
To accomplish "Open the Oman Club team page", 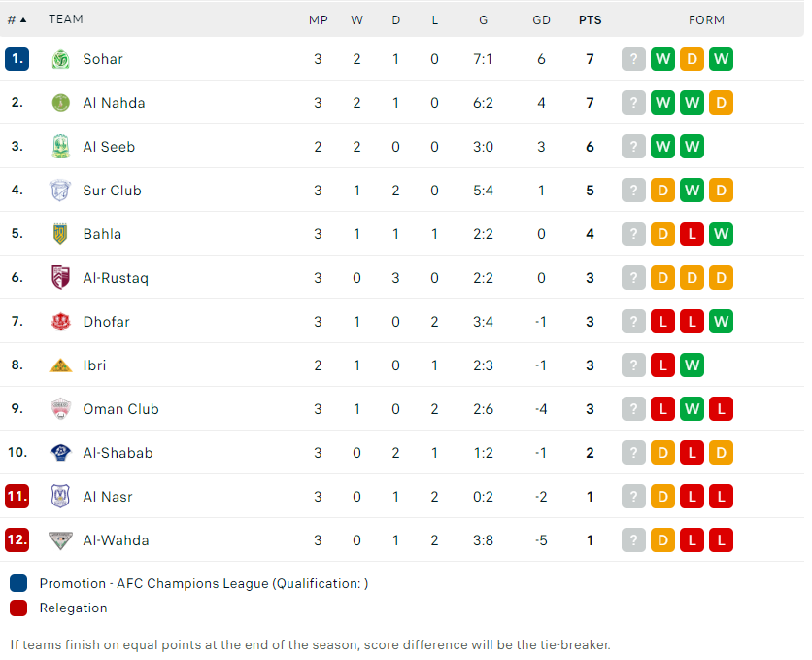I will click(120, 409).
